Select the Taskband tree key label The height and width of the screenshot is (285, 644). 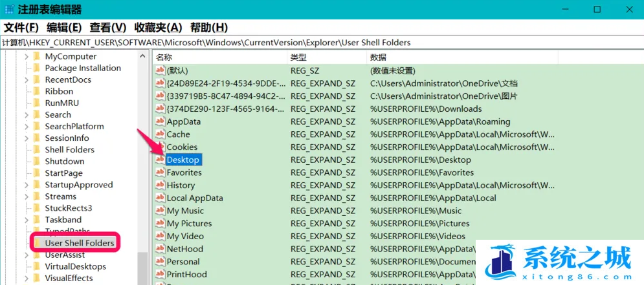click(x=63, y=220)
